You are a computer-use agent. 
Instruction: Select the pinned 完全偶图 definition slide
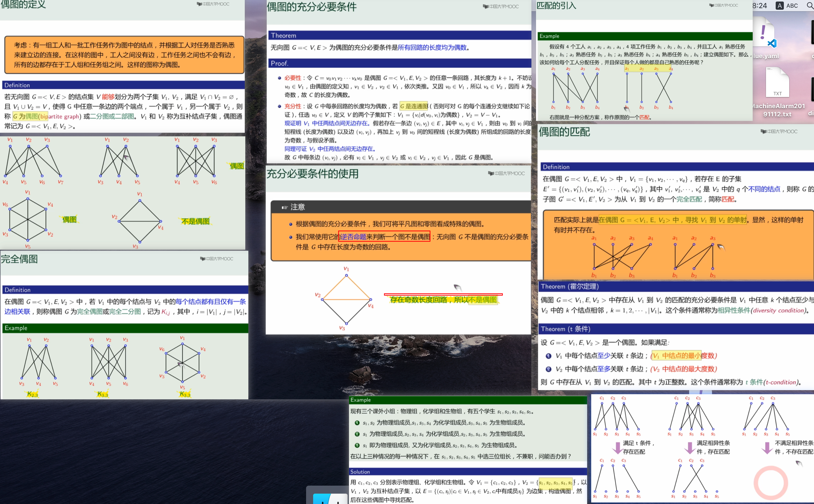[124, 325]
